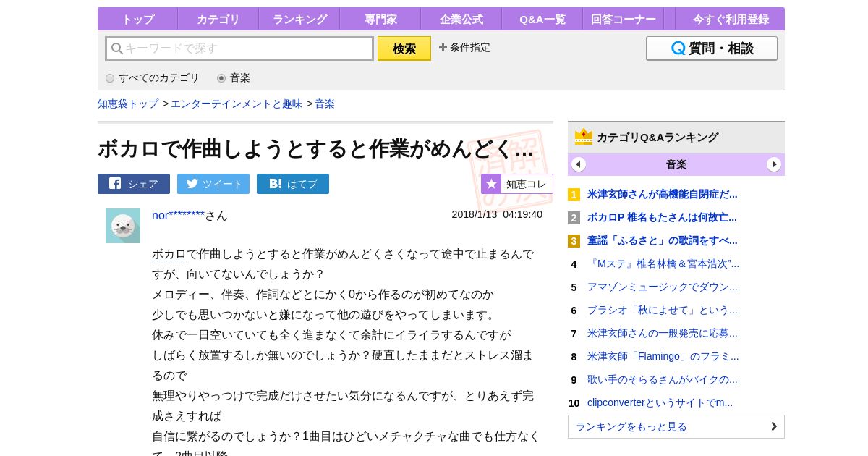The height and width of the screenshot is (456, 868).
Task: Open the seal avatar of the asker
Action: tap(123, 226)
